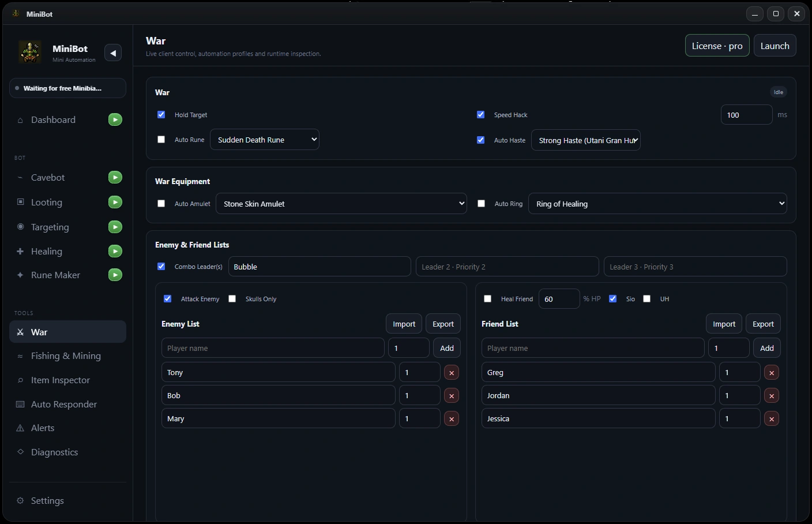Remove Mary from the enemy list
Image resolution: width=812 pixels, height=524 pixels.
click(452, 419)
